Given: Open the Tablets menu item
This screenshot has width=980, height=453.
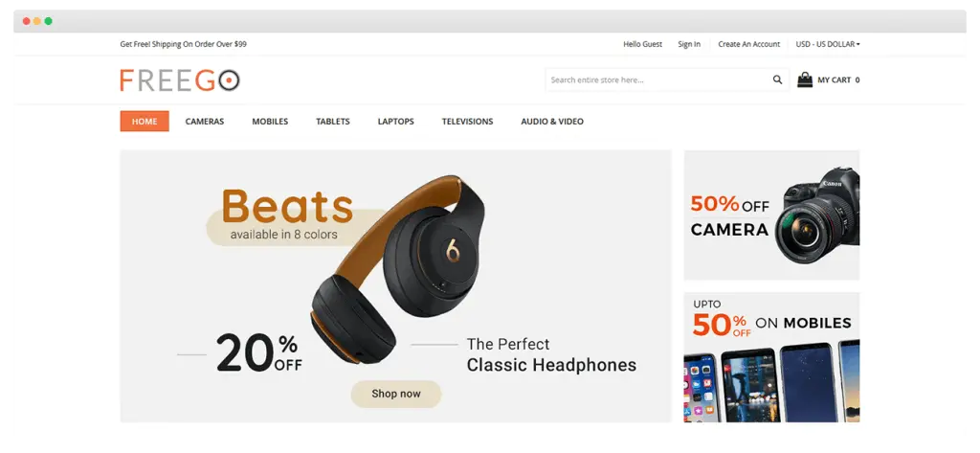Looking at the screenshot, I should click(x=332, y=122).
